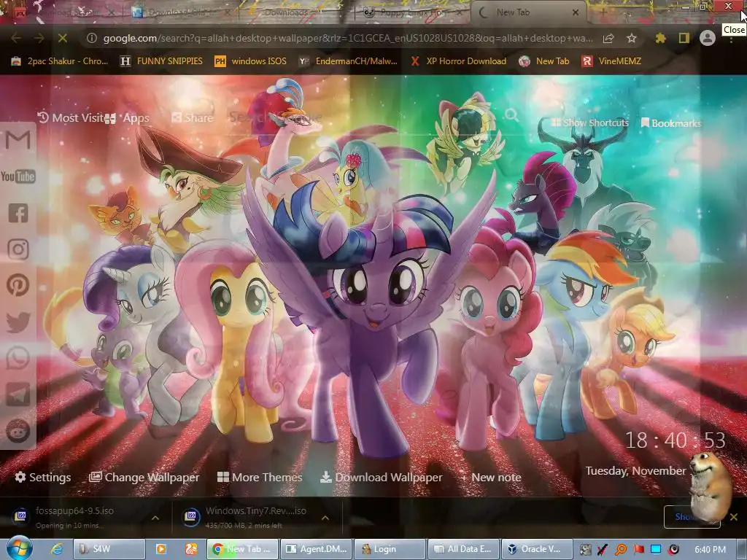Switch to the Login taskbar window

390,549
